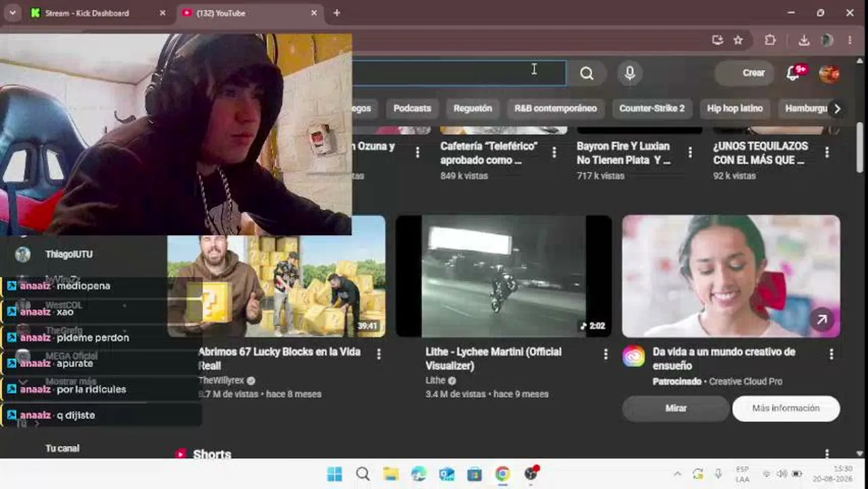The height and width of the screenshot is (489, 868).
Task: Open Chrome three-dot menu
Action: point(850,40)
